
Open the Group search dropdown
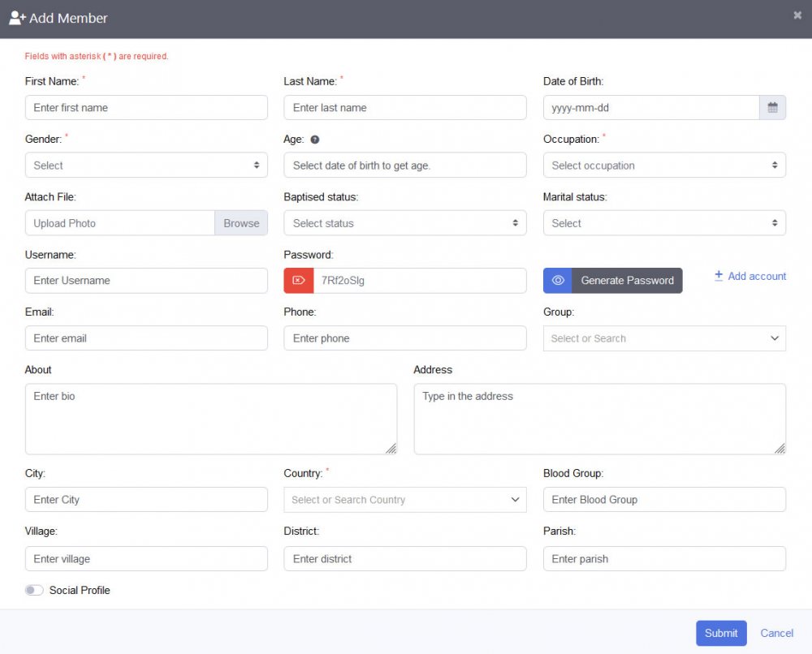pos(664,338)
